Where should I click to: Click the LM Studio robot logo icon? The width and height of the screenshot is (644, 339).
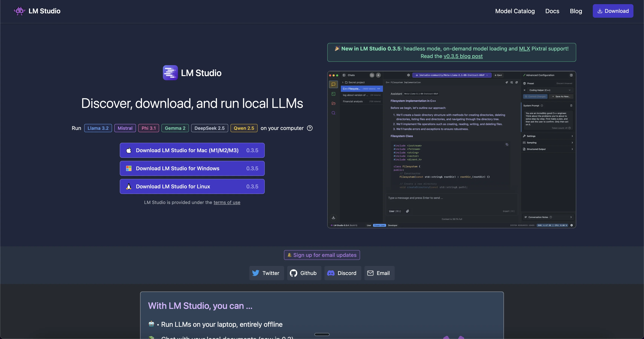point(19,11)
